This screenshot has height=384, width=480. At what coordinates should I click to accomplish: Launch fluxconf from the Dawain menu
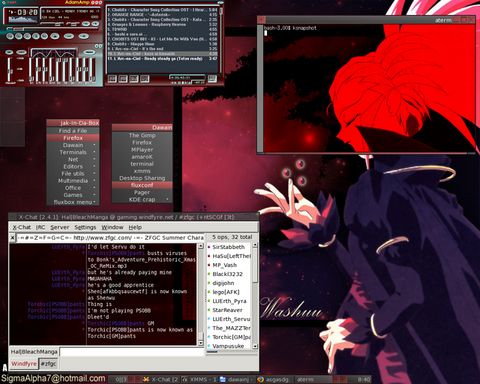click(142, 185)
